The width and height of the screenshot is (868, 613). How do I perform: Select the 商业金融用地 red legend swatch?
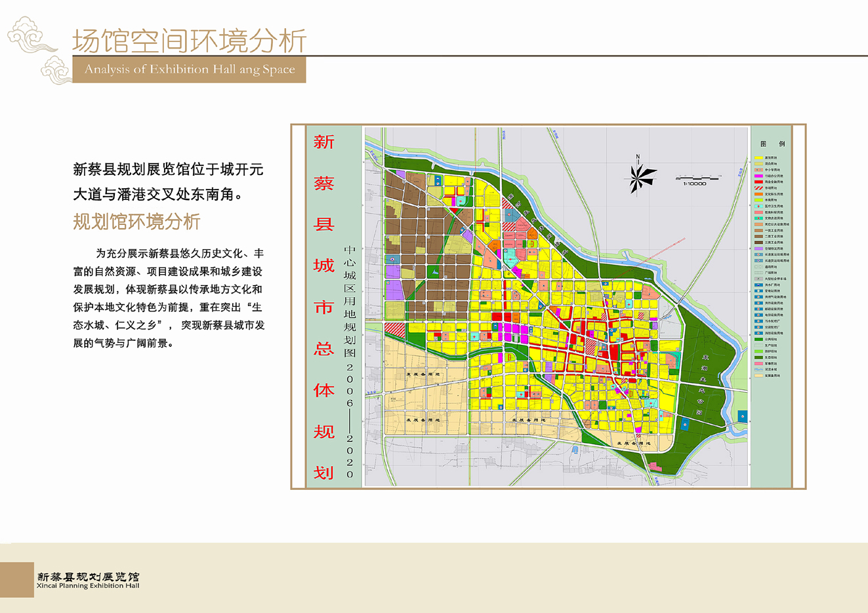tap(759, 182)
